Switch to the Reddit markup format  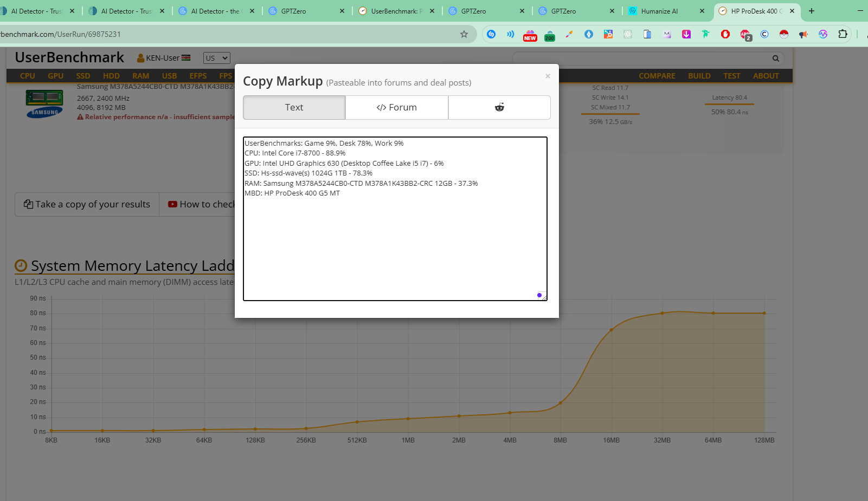[499, 107]
